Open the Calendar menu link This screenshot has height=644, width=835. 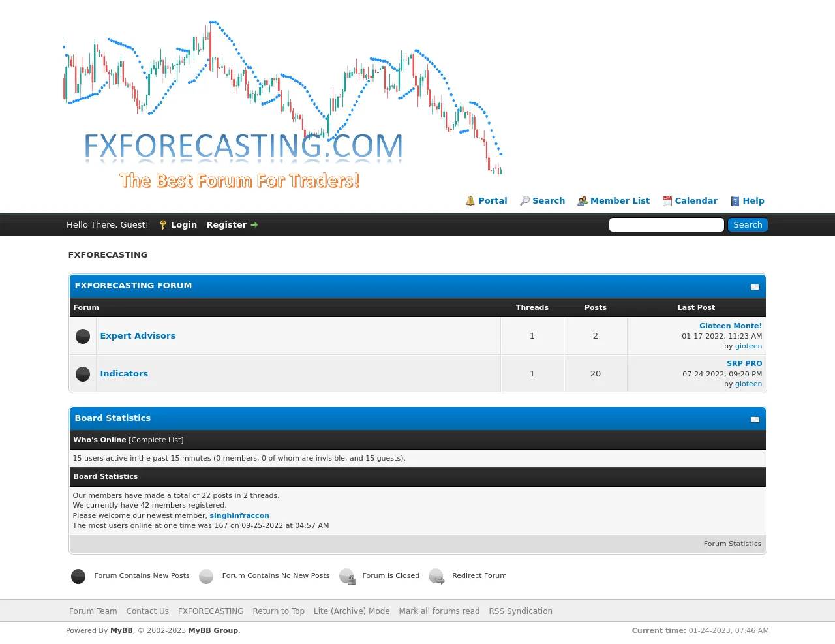696,201
